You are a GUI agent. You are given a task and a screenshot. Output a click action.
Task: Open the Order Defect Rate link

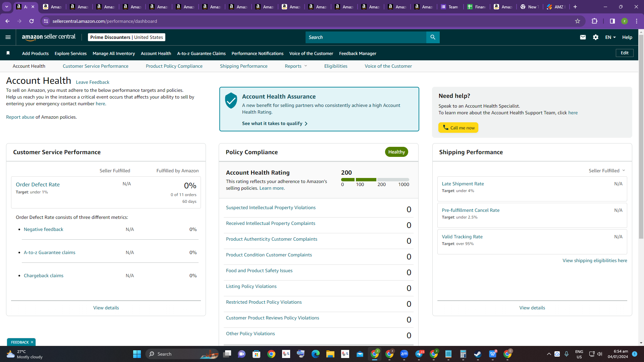(38, 184)
